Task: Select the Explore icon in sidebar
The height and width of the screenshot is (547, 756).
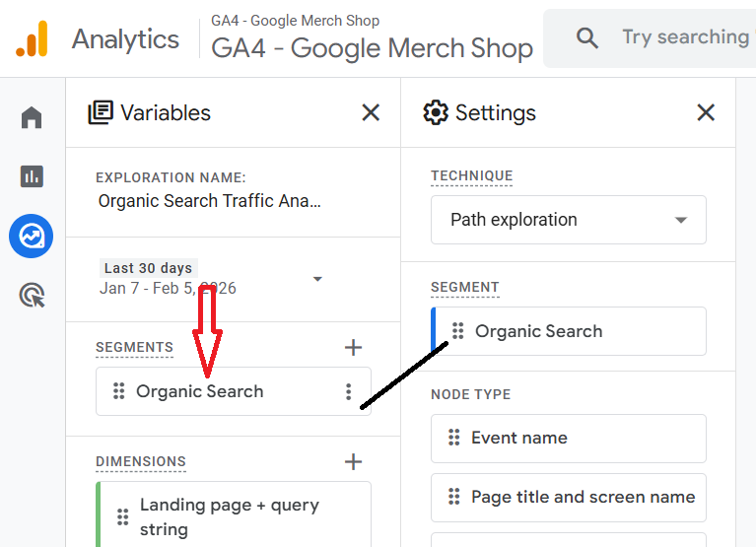Action: (x=32, y=237)
